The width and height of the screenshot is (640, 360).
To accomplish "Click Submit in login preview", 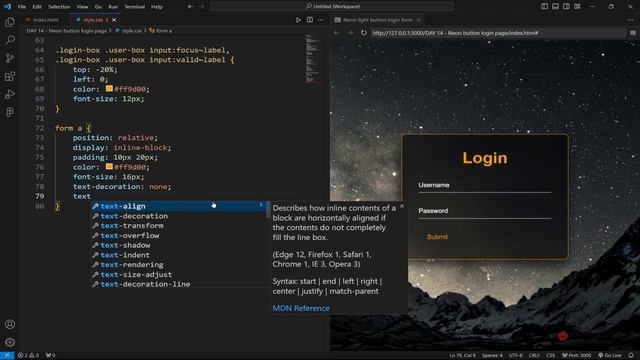I will (x=437, y=237).
